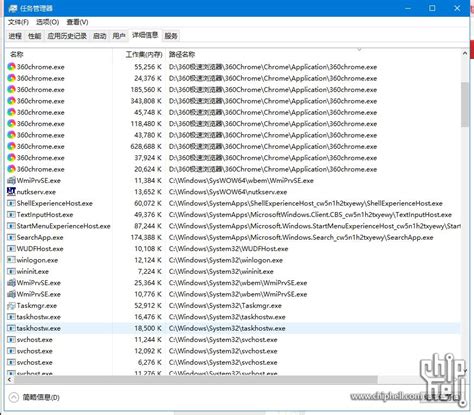Click the 174,388 K SearchApp memory value
Image resolution: width=474 pixels, height=415 pixels.
[146, 237]
